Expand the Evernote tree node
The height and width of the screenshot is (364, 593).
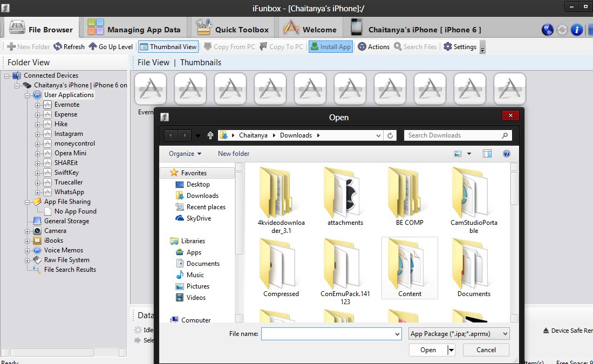37,105
